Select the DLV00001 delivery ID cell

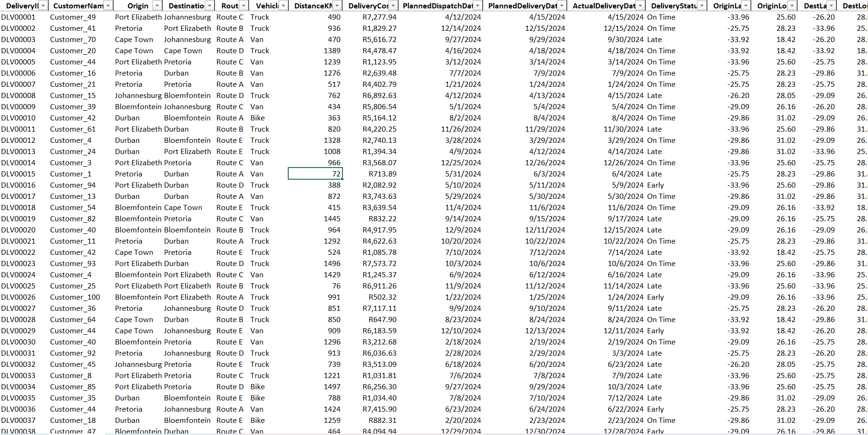pyautogui.click(x=19, y=17)
